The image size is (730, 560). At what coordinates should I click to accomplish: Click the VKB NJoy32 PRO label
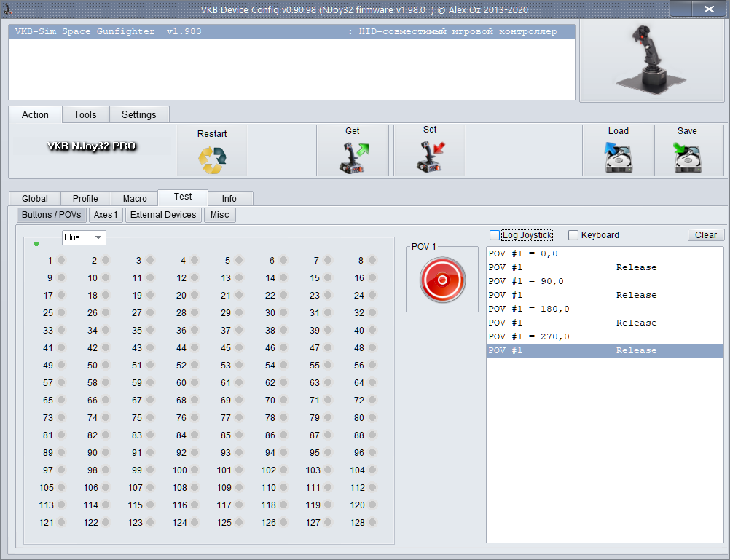click(92, 146)
